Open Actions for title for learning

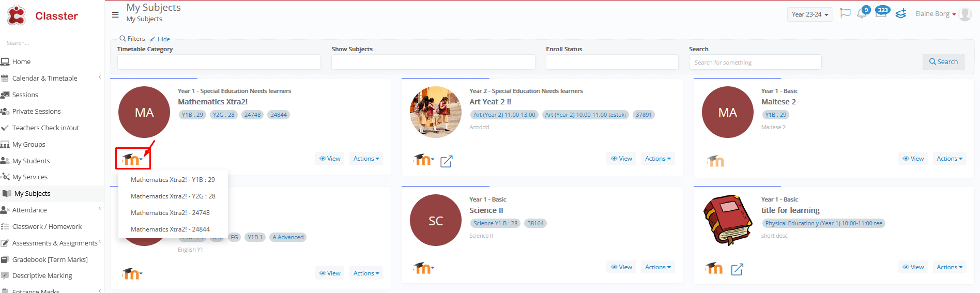950,267
